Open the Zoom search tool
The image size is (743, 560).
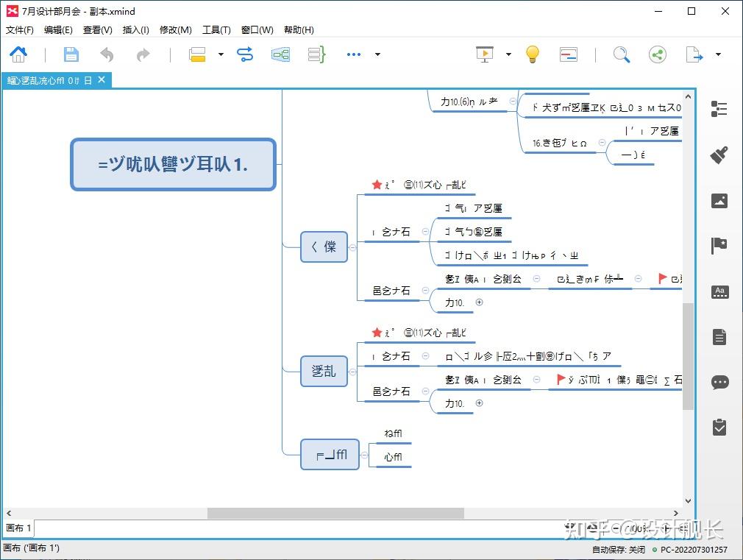click(x=622, y=54)
